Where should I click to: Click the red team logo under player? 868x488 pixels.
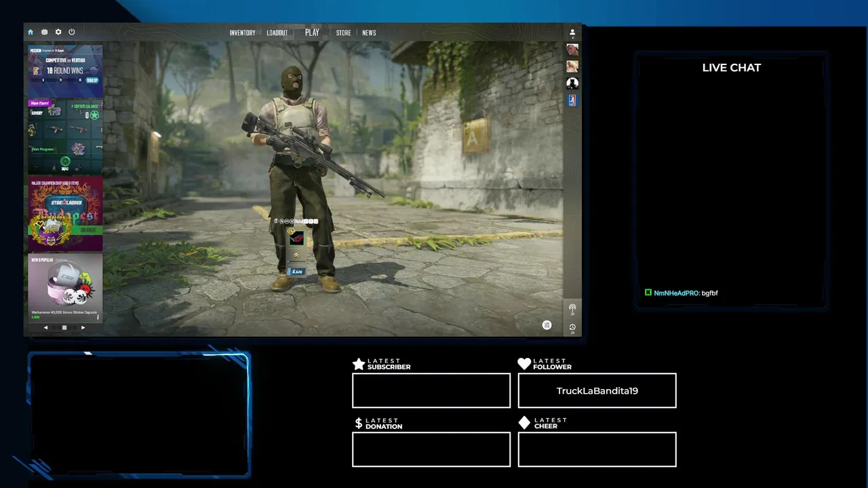pyautogui.click(x=296, y=239)
